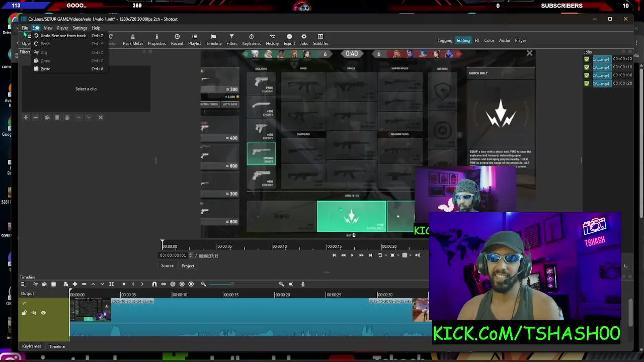644x362 pixels.
Task: Paste clip using timeline toolbar icon
Action: click(x=53, y=284)
